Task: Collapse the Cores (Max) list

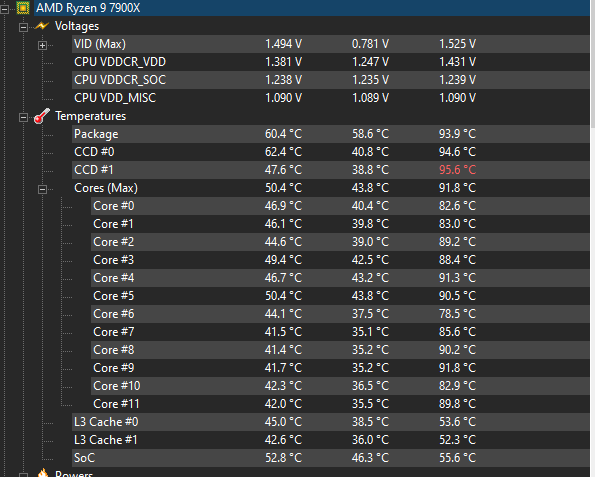Action: point(42,189)
